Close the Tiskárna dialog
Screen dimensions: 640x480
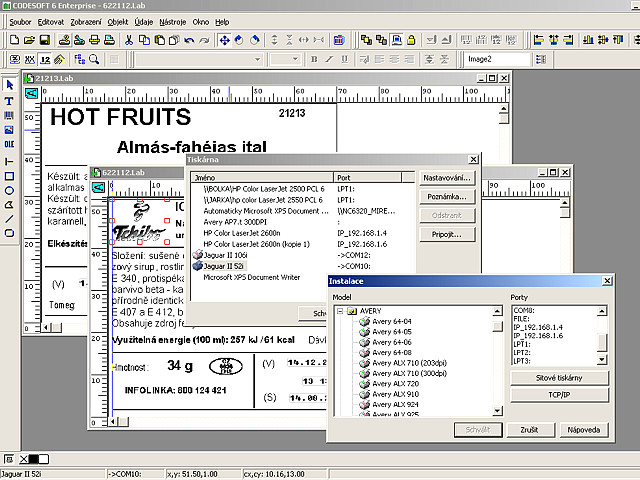473,160
